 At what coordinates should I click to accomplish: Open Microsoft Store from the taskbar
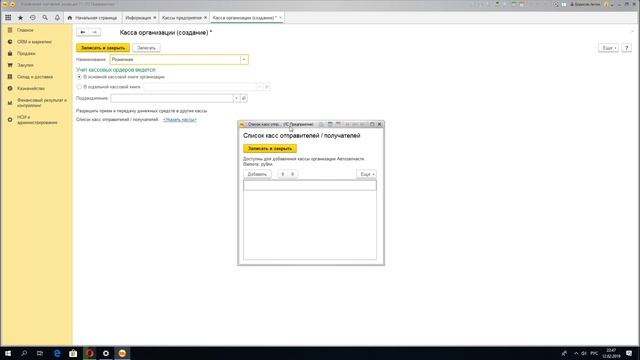click(x=73, y=353)
